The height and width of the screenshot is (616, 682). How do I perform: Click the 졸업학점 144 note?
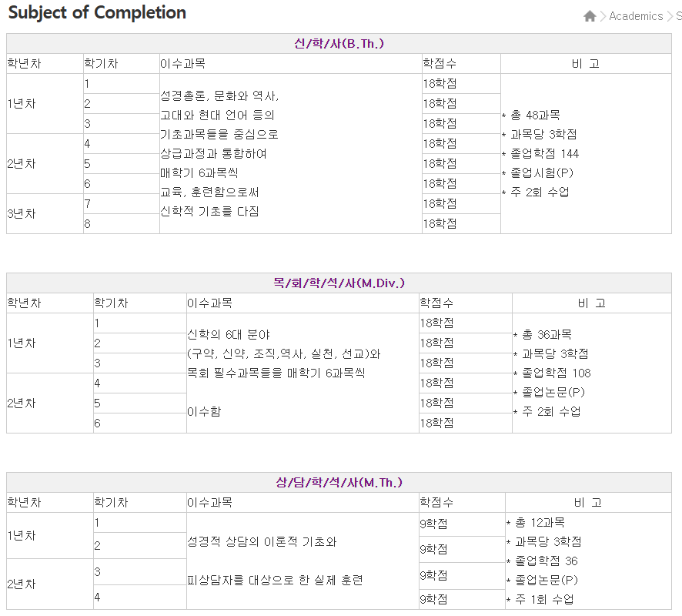point(544,153)
